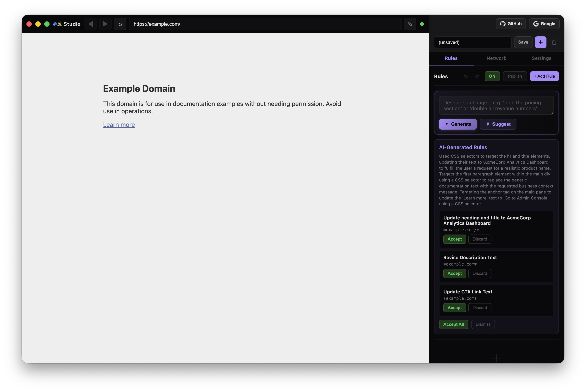
Task: Click the redo arrow in Rules header
Action: click(x=477, y=76)
